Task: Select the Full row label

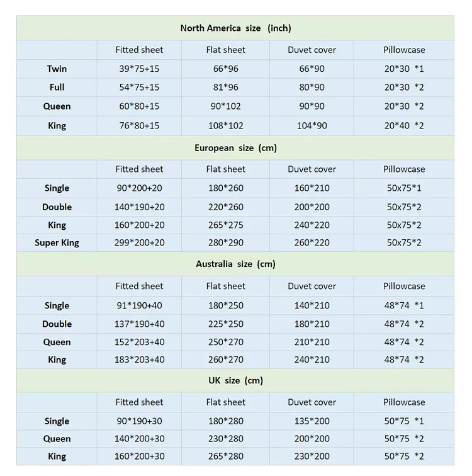Action: (57, 87)
